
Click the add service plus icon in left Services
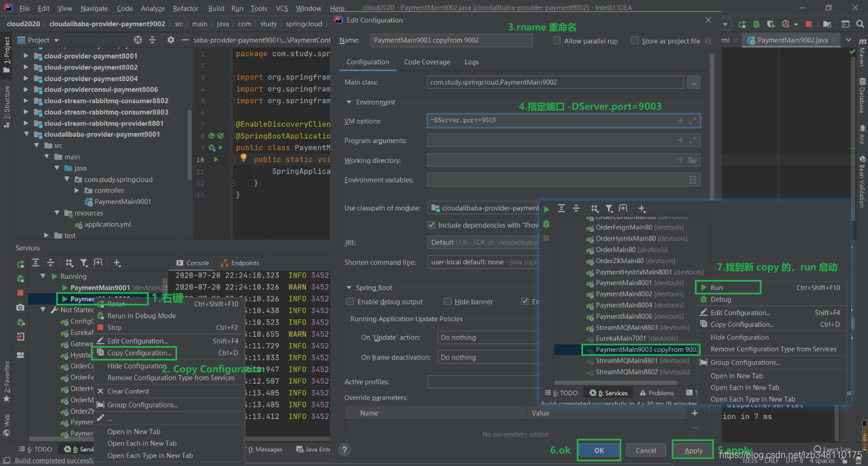(117, 263)
